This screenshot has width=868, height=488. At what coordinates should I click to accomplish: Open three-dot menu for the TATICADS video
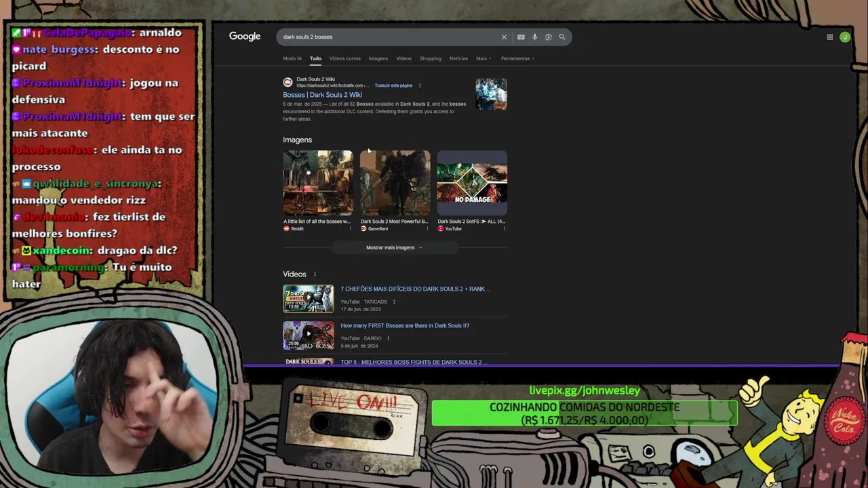[x=394, y=302]
